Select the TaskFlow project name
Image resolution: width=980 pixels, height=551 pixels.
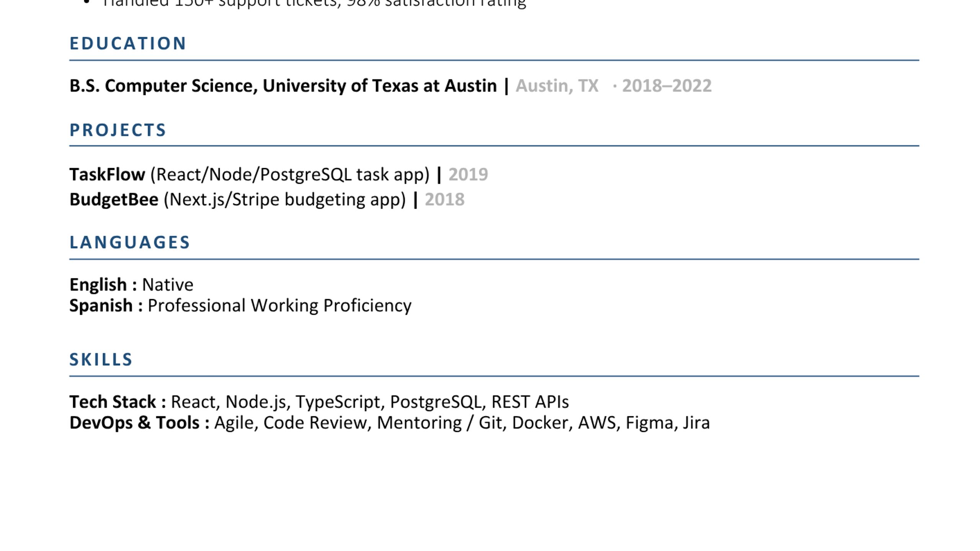107,175
